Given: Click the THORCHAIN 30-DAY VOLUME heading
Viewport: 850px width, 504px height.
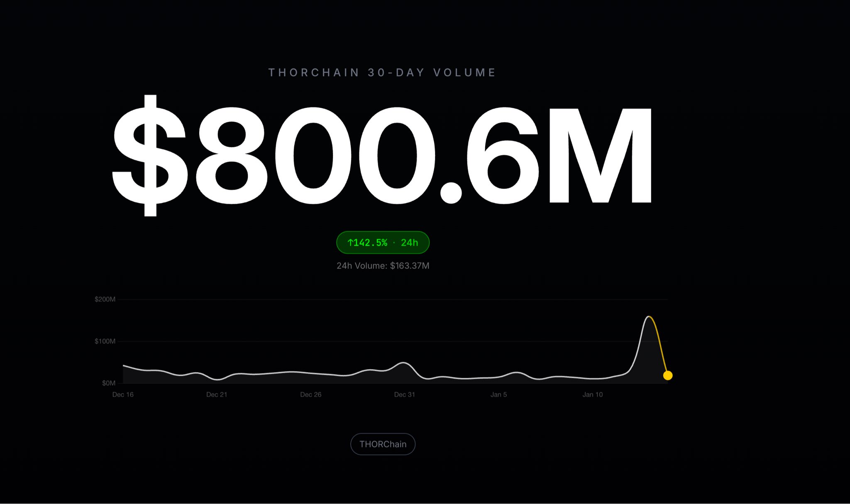Looking at the screenshot, I should [382, 73].
